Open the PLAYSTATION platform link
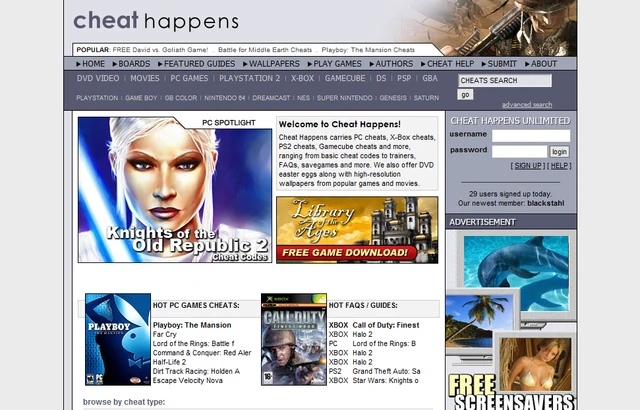This screenshot has width=640, height=410. click(x=97, y=98)
